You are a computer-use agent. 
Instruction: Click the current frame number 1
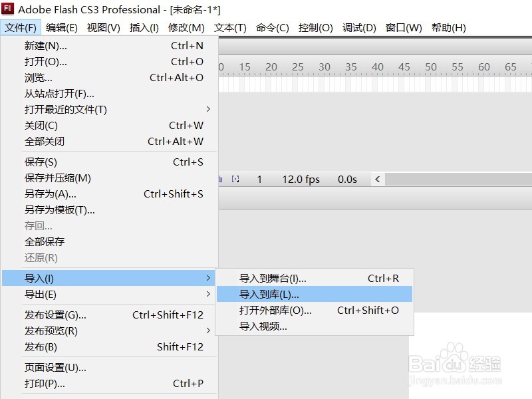click(x=259, y=179)
